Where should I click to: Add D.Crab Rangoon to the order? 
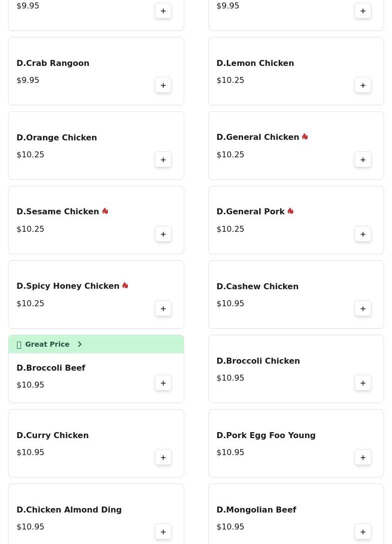point(163,85)
